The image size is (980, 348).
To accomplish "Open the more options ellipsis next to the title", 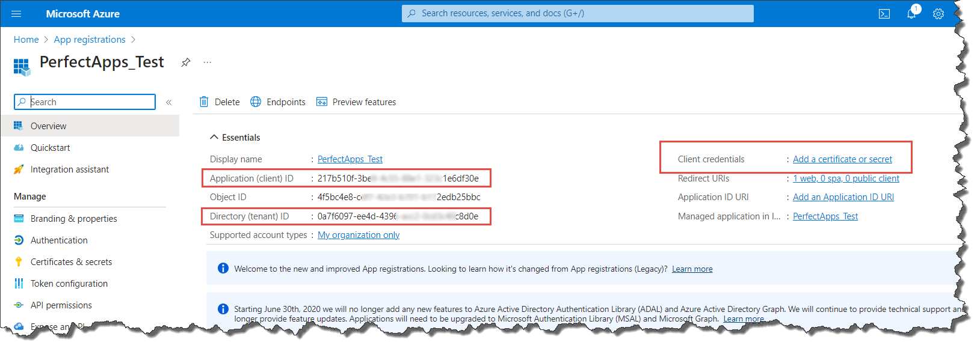I will point(208,62).
